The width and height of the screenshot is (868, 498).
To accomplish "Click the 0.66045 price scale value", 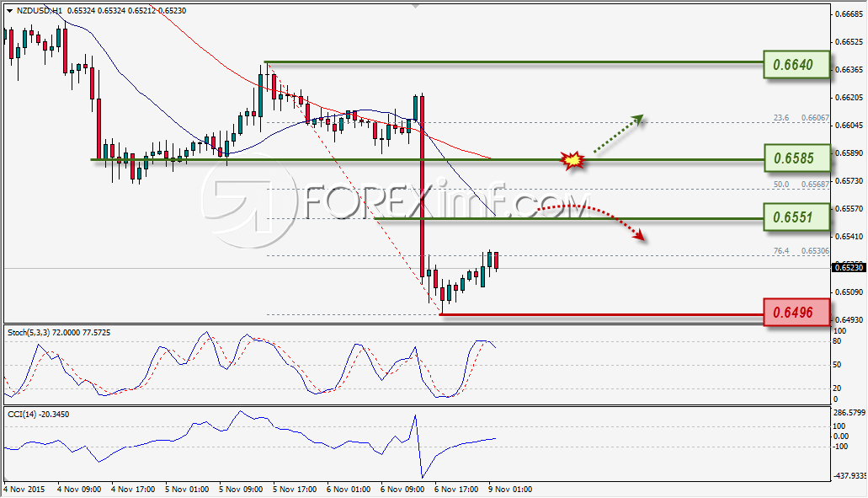I will pos(849,126).
